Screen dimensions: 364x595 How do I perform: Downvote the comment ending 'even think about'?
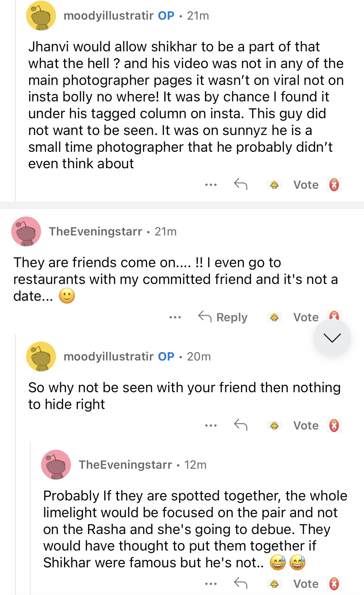[x=334, y=185]
